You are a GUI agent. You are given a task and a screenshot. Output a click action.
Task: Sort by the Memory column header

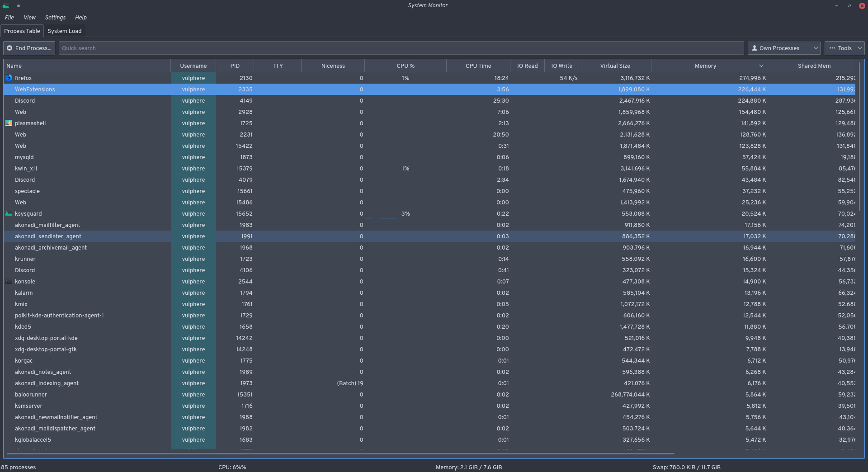pos(708,66)
